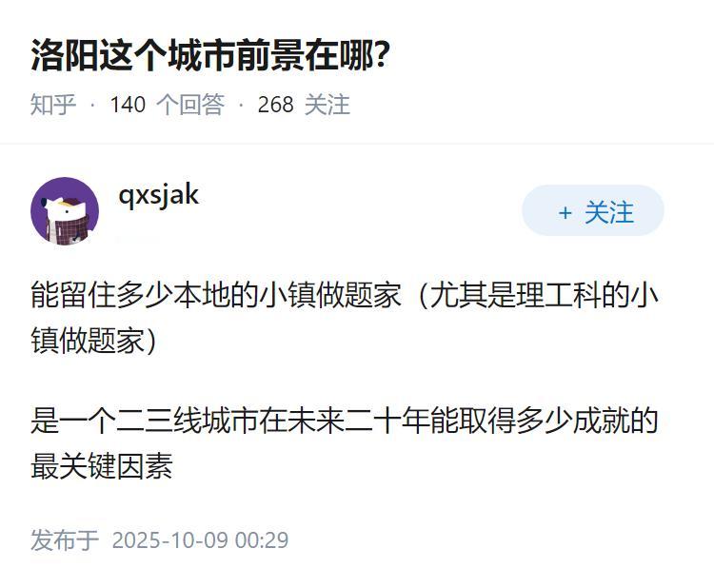714x588 pixels.
Task: Click the "发布于" publish label
Action: (65, 540)
